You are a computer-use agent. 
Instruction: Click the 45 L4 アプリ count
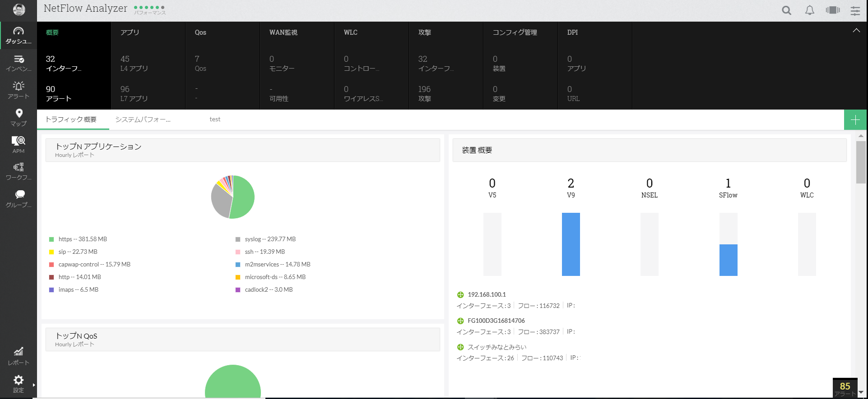pyautogui.click(x=134, y=64)
